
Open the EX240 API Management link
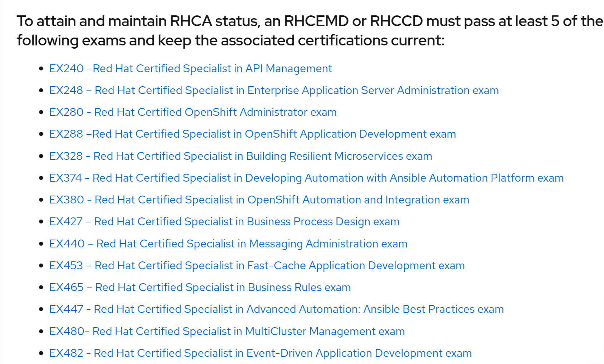190,68
